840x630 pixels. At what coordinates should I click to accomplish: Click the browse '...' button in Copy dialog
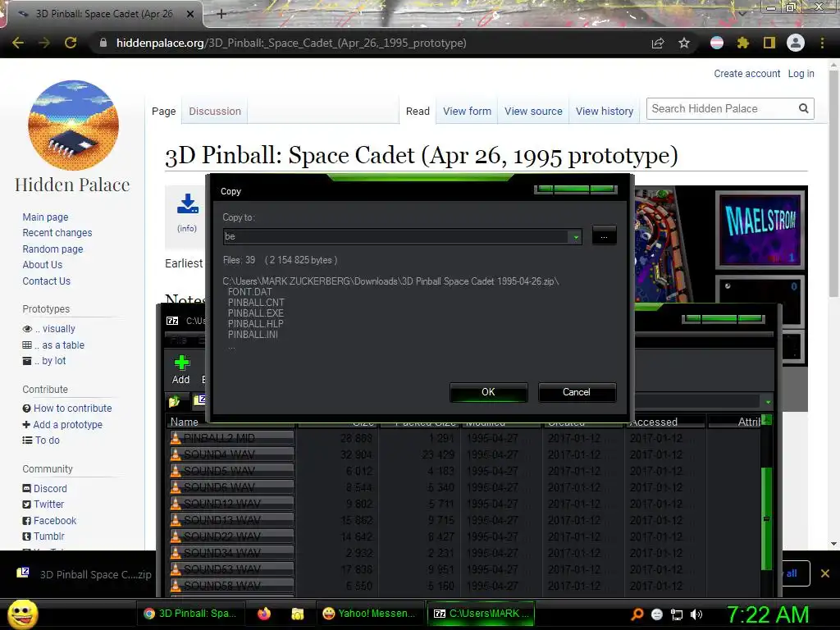coord(605,235)
